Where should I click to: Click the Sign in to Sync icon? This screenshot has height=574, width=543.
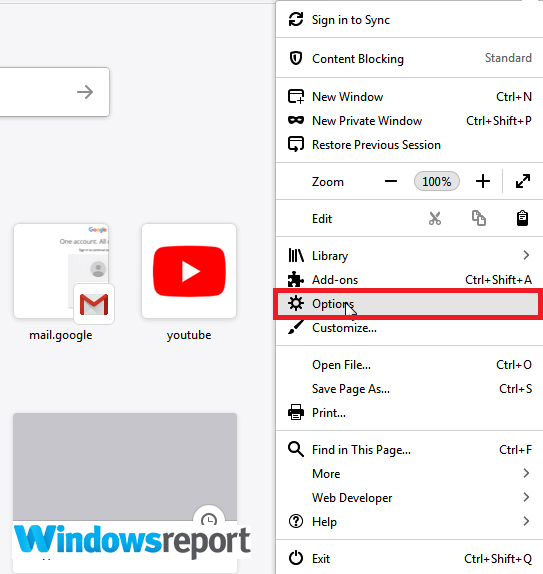click(x=296, y=19)
